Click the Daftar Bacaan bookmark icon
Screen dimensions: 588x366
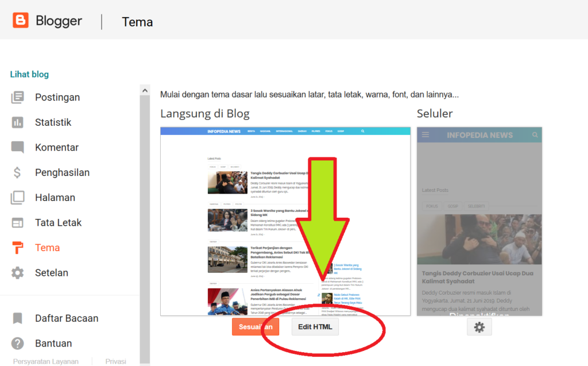click(x=18, y=318)
